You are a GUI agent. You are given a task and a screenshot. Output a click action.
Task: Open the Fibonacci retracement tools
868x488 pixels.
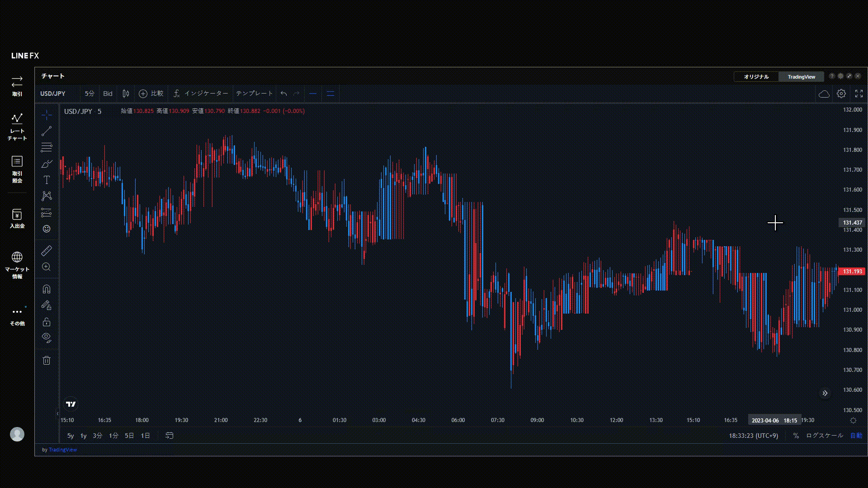point(47,147)
